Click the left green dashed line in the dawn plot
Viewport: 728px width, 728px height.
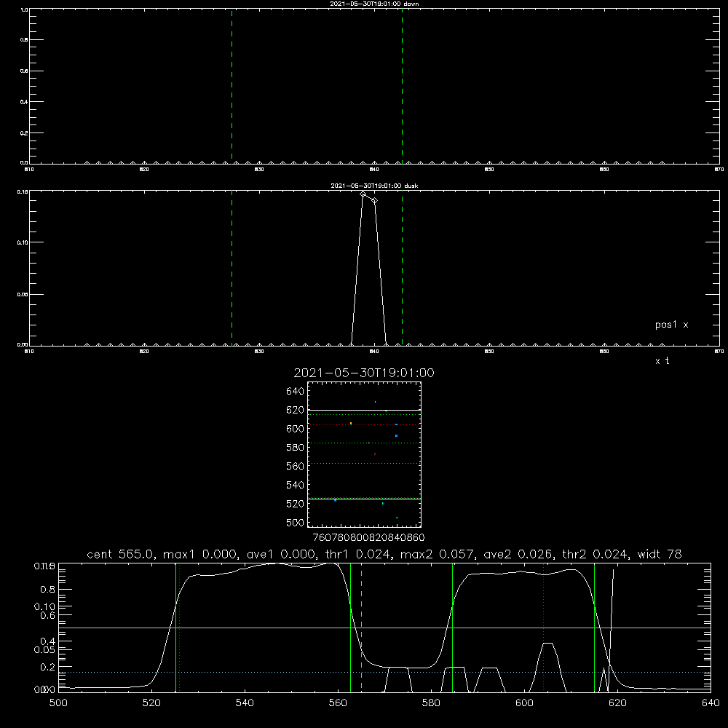click(232, 86)
